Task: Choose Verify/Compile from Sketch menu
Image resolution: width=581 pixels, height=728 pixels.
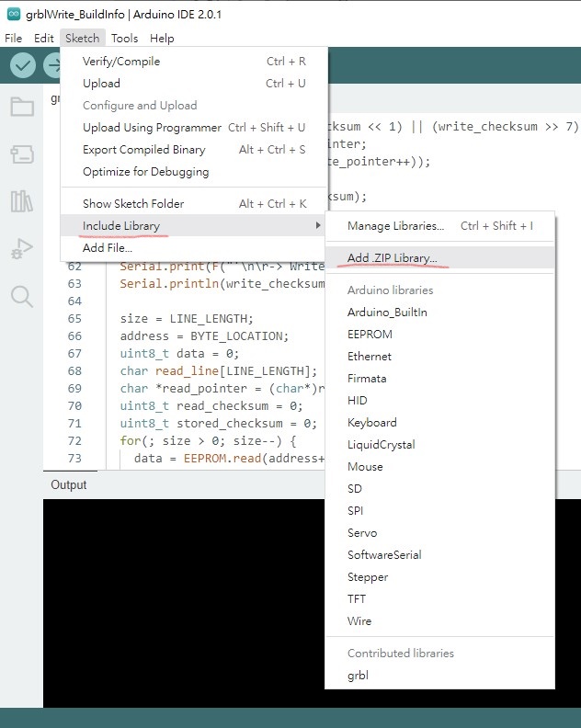Action: point(194,62)
